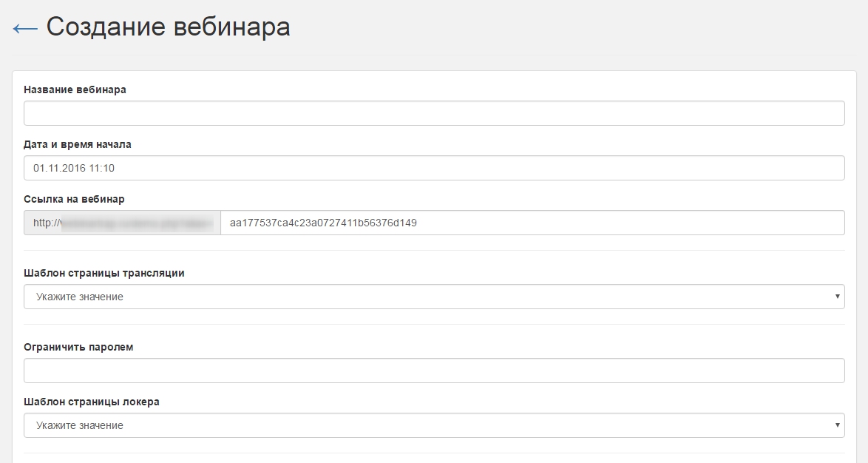Image resolution: width=868 pixels, height=463 pixels.
Task: Click the blurred domain text in the link prefix
Action: coord(138,223)
